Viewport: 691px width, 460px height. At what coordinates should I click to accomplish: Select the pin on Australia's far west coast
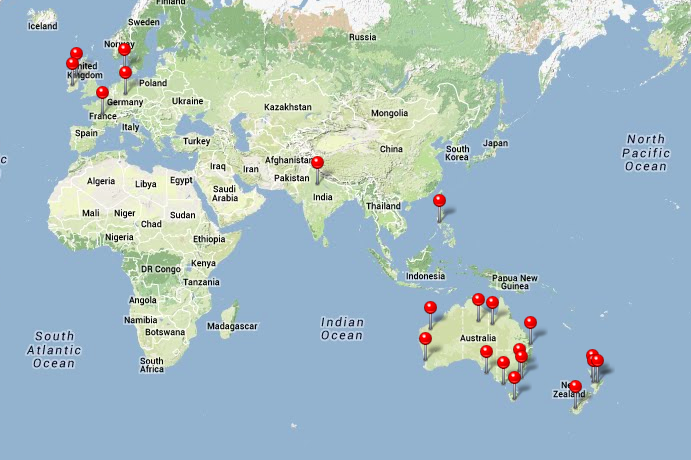click(x=425, y=339)
